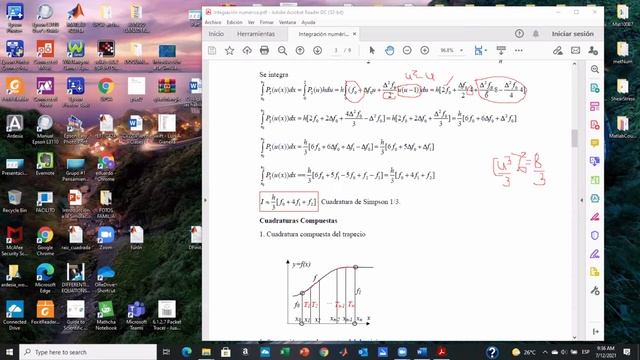
Task: Click the sign document pen icon
Action: [x=558, y=50]
